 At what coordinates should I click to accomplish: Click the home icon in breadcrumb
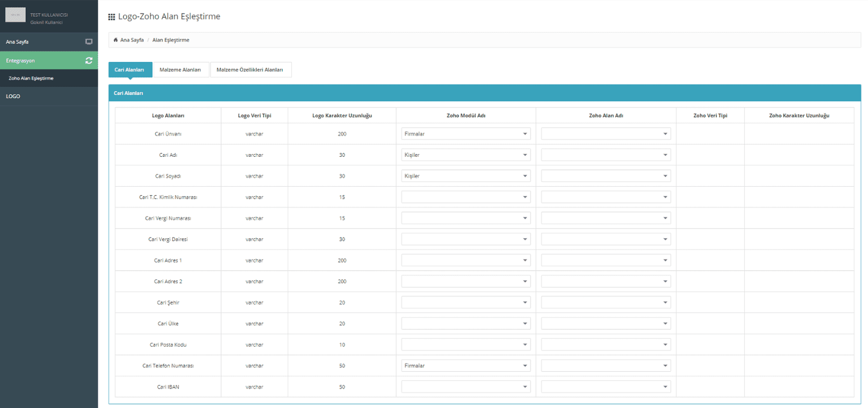coord(116,40)
